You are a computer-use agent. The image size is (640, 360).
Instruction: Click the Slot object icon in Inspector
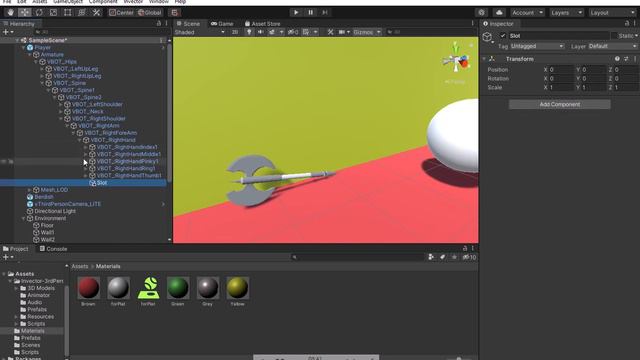(487, 37)
